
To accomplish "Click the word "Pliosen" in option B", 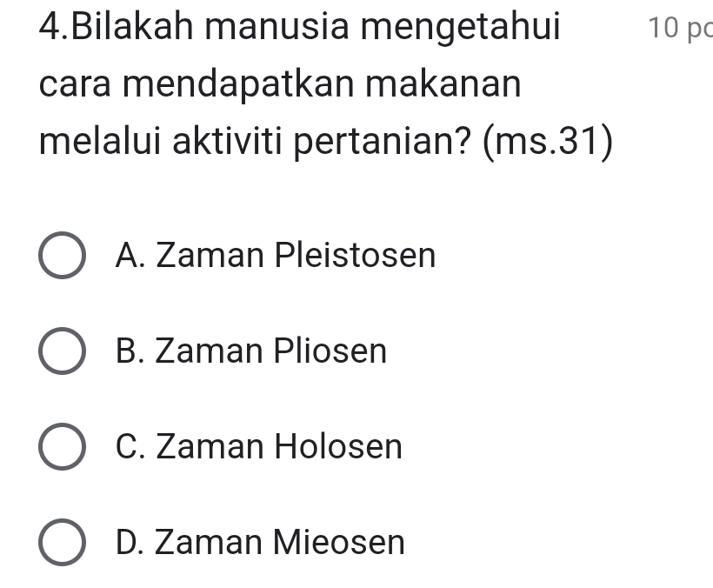I will point(330,351).
